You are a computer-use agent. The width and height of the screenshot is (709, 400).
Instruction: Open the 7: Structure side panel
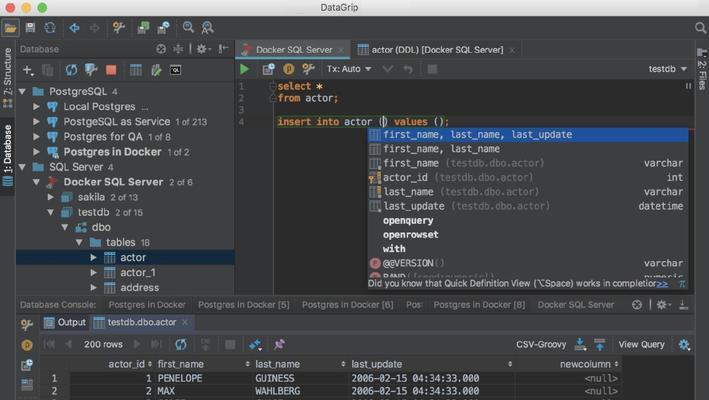[x=8, y=77]
